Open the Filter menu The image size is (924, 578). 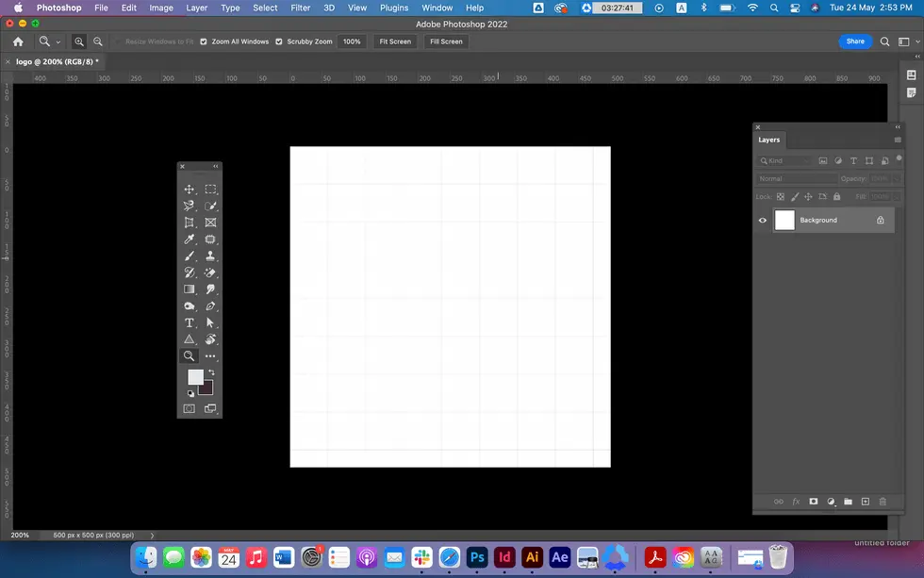pyautogui.click(x=300, y=8)
